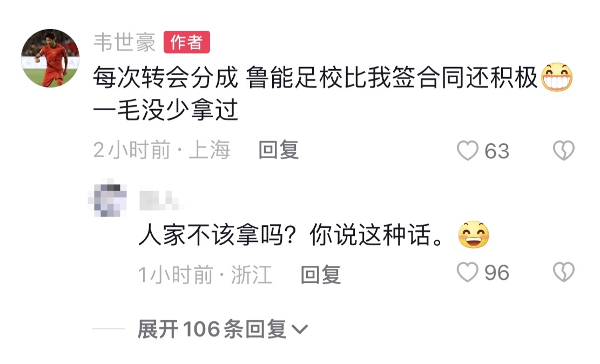Open 韦世豪's profile via username

click(124, 43)
